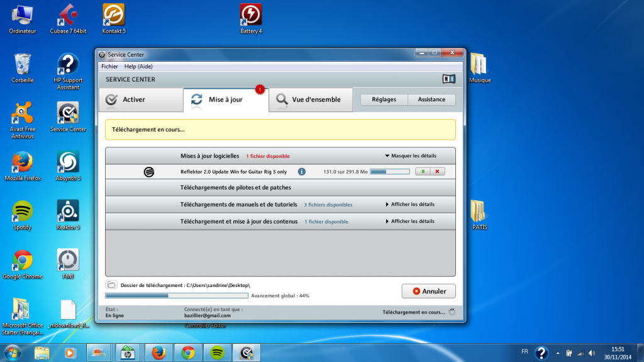The width and height of the screenshot is (644, 362).
Task: Select Mozilla Firefox desktop icon
Action: tap(22, 166)
